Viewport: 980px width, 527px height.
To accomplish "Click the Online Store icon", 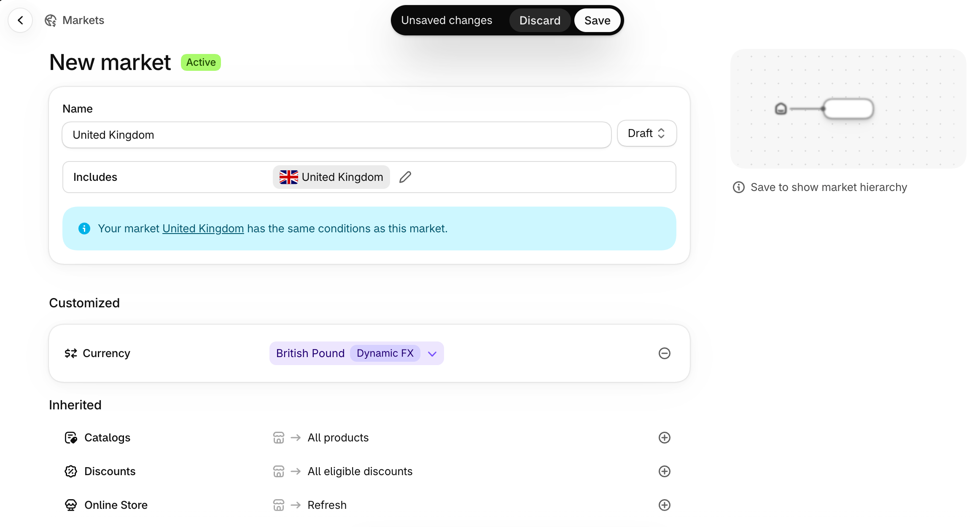I will point(71,505).
